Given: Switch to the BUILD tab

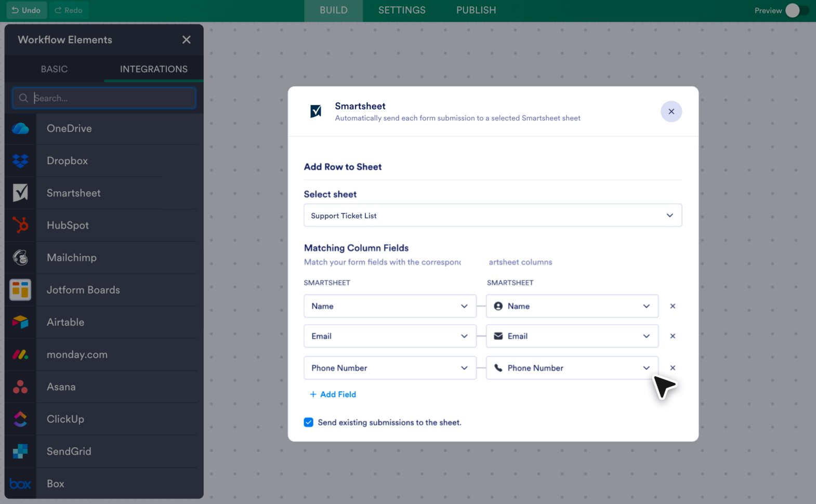Looking at the screenshot, I should 334,10.
